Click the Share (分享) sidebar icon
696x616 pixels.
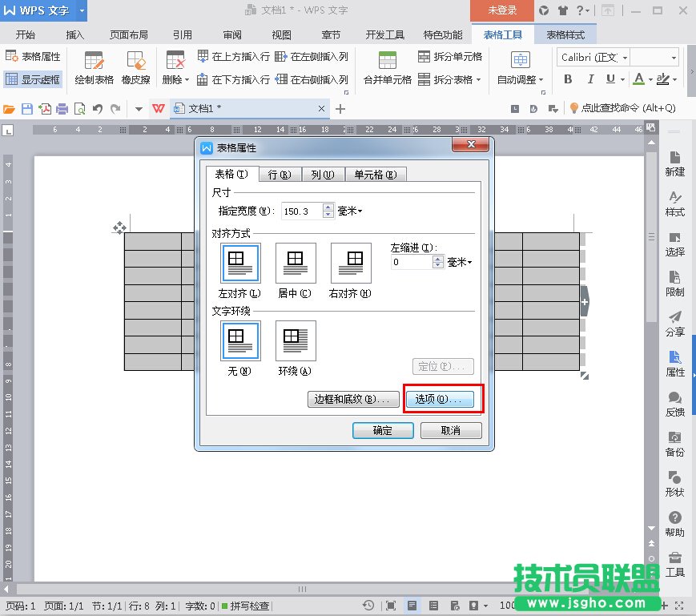click(674, 322)
